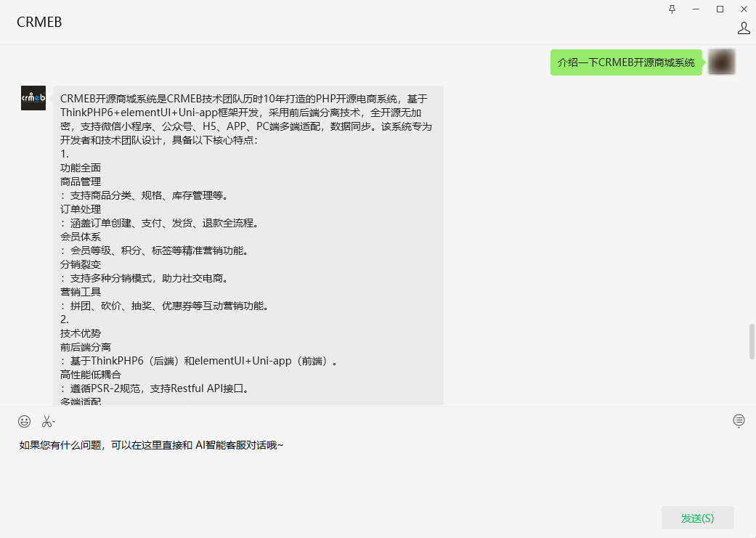Click the line 高性能低耦合

91,375
